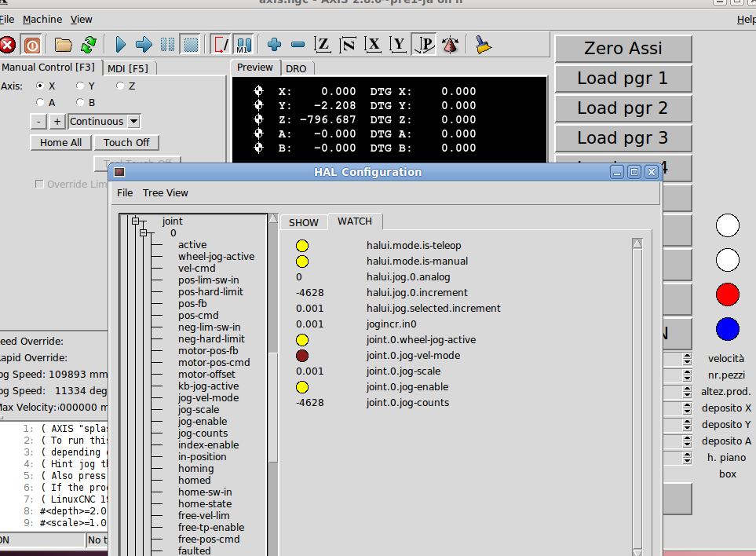Click the Home All button
The width and height of the screenshot is (756, 556).
60,143
